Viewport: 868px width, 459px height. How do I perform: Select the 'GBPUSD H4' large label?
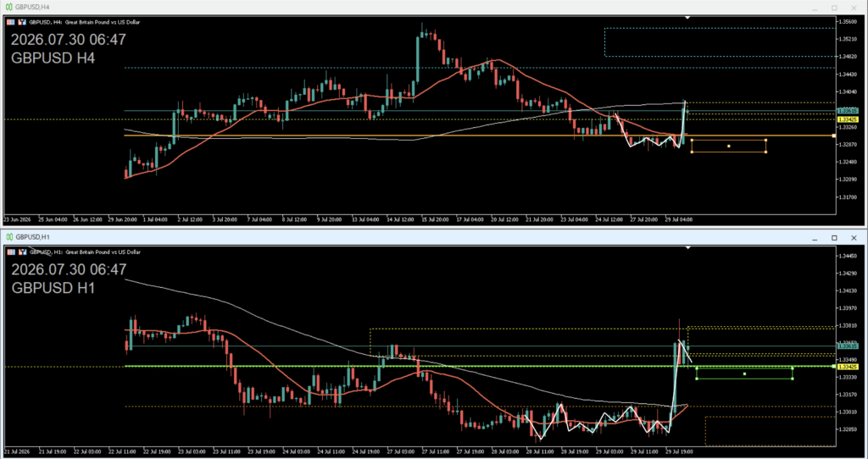pyautogui.click(x=53, y=58)
